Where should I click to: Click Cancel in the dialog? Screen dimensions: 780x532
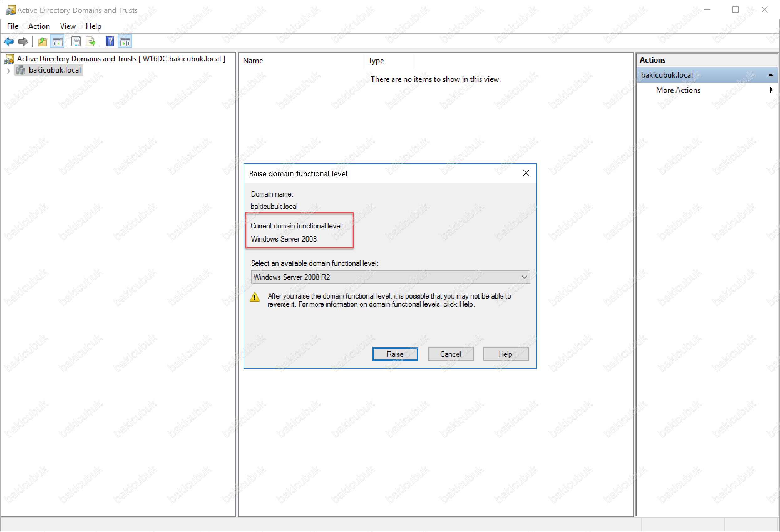[x=451, y=354]
